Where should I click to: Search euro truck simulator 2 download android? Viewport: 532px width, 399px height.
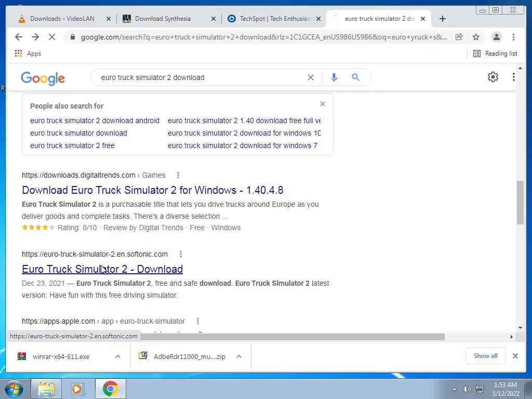pyautogui.click(x=95, y=121)
